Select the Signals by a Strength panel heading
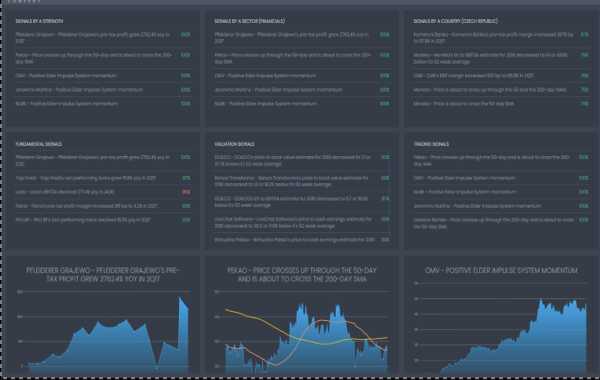This screenshot has height=380, width=600. click(x=39, y=21)
